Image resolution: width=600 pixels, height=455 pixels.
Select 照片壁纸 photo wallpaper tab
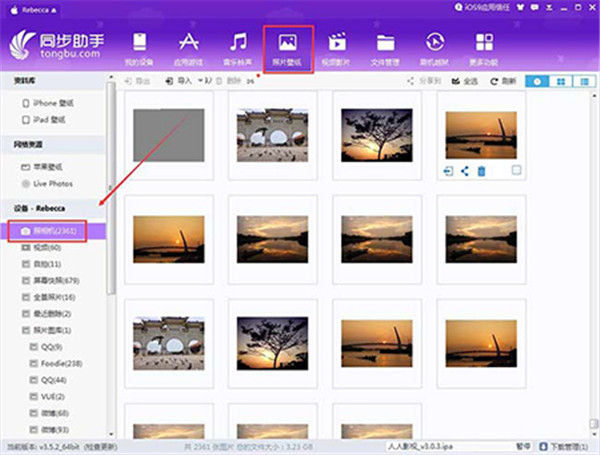click(x=287, y=48)
